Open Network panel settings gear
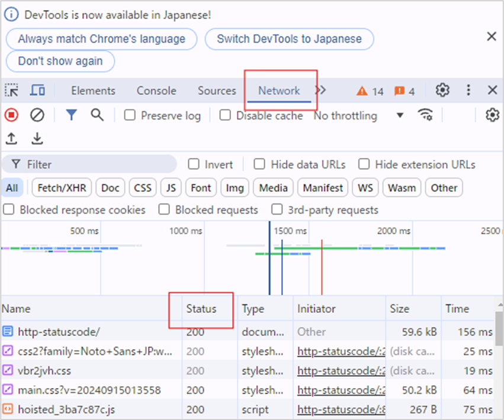The height and width of the screenshot is (420, 504). click(492, 115)
